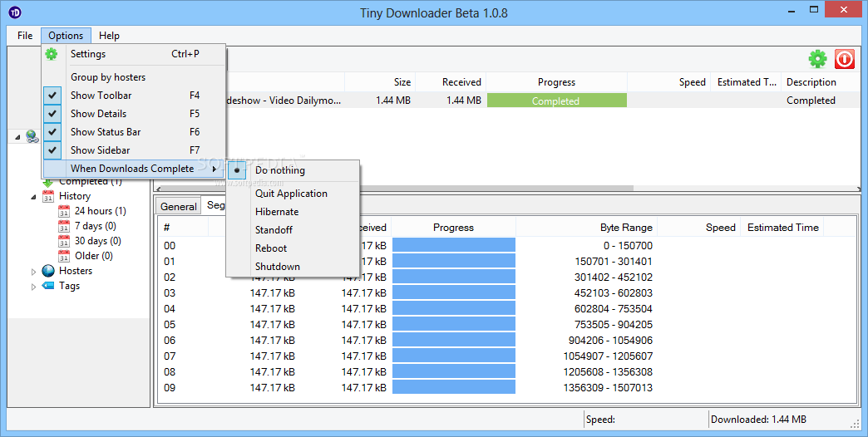Click the calendar icon next to History

click(48, 196)
